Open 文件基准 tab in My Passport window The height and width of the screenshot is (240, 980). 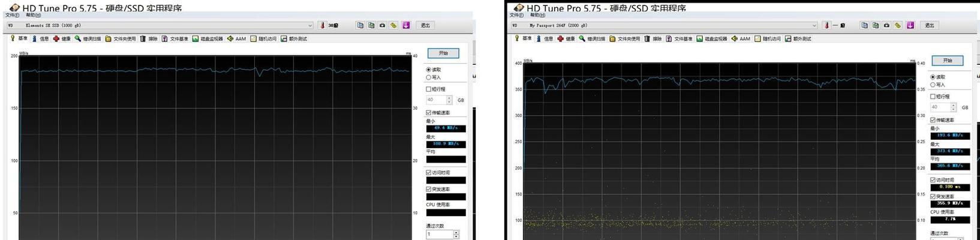click(x=679, y=38)
